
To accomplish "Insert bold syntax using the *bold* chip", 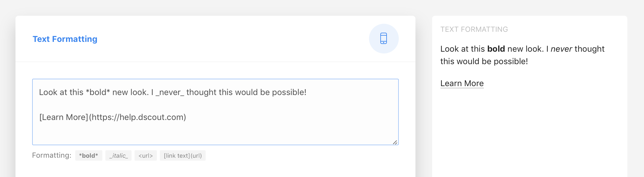I will point(89,156).
